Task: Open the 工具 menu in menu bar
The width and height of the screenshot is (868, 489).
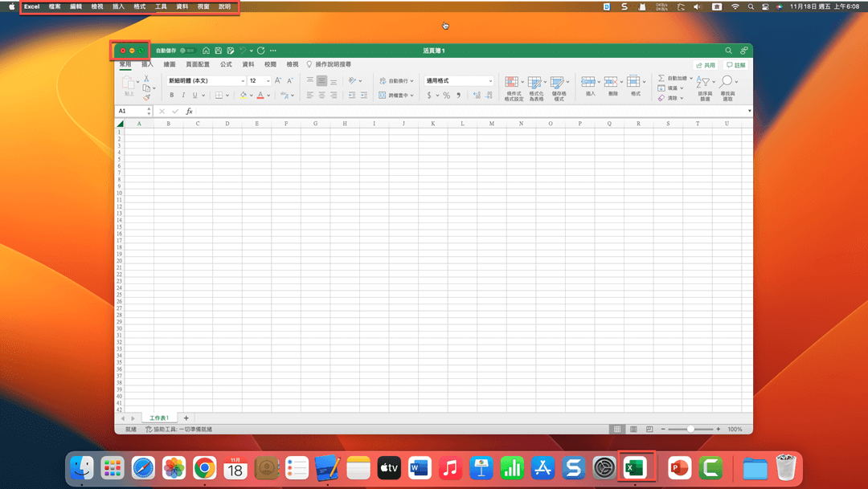Action: [161, 6]
